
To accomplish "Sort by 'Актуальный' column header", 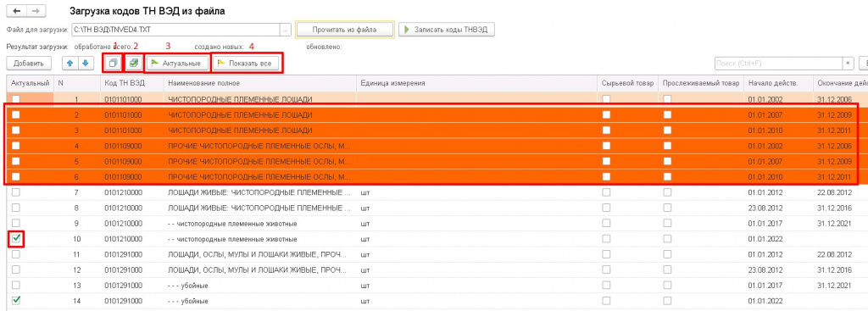I will 31,83.
